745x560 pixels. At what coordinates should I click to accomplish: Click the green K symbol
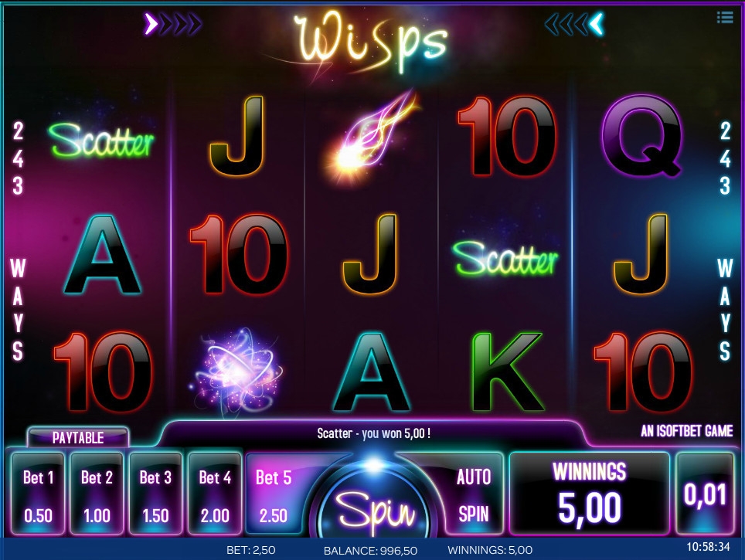(x=508, y=372)
